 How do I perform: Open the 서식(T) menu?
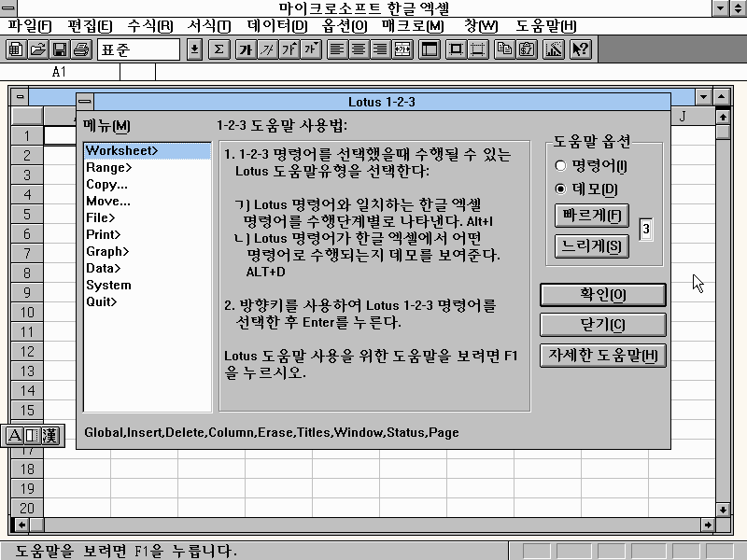pos(208,26)
